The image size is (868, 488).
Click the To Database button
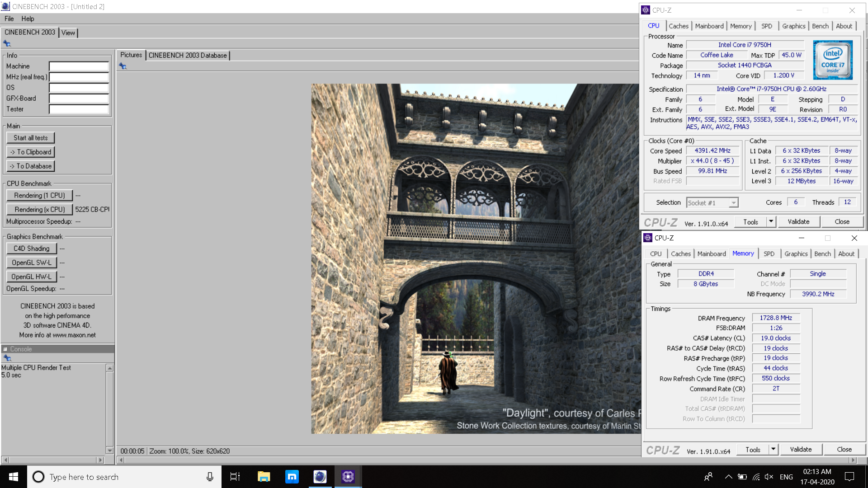[x=31, y=166]
